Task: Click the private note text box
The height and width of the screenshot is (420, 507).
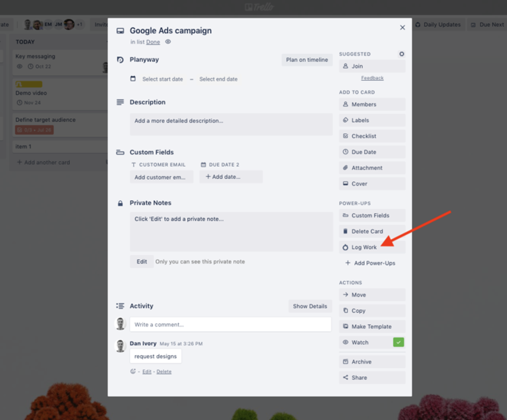Action: coord(231,232)
